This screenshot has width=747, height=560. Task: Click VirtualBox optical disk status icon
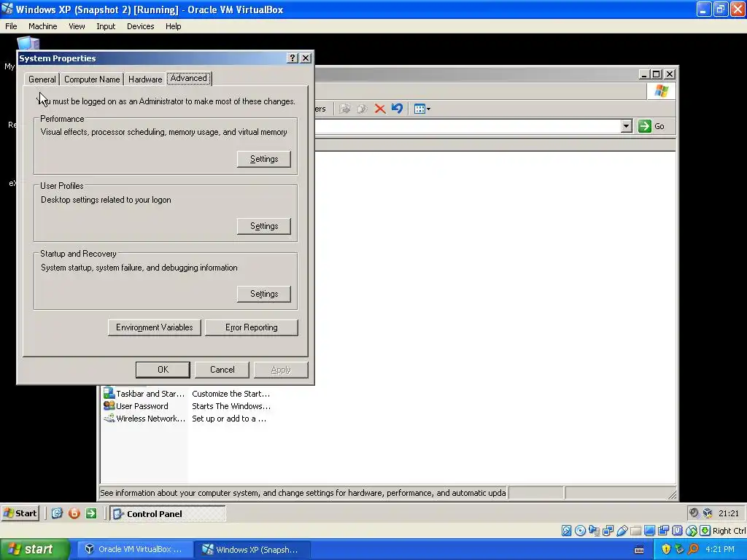(x=580, y=531)
